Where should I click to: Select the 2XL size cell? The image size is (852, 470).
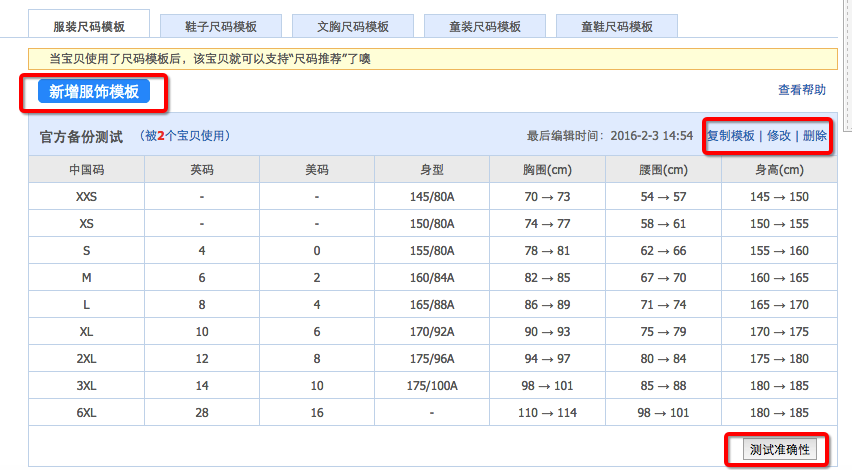pyautogui.click(x=86, y=359)
